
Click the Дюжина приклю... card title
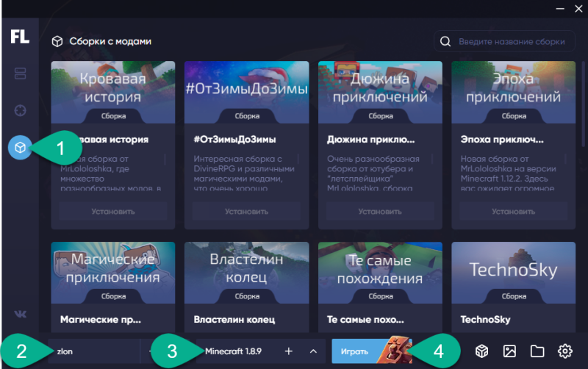click(371, 140)
